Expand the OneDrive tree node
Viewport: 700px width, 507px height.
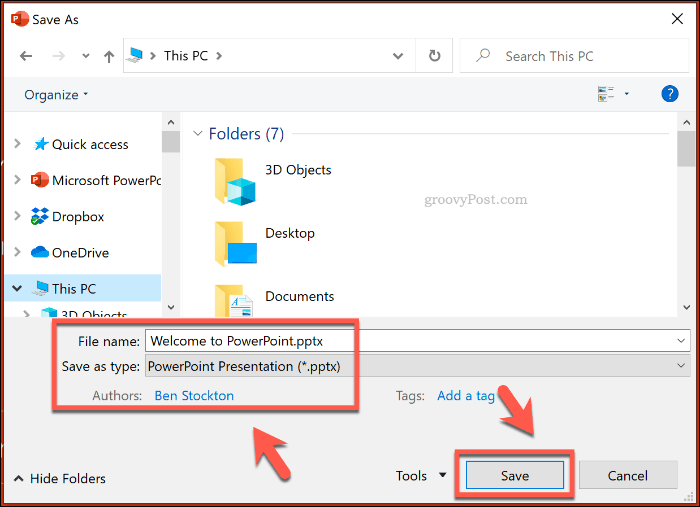point(17,252)
